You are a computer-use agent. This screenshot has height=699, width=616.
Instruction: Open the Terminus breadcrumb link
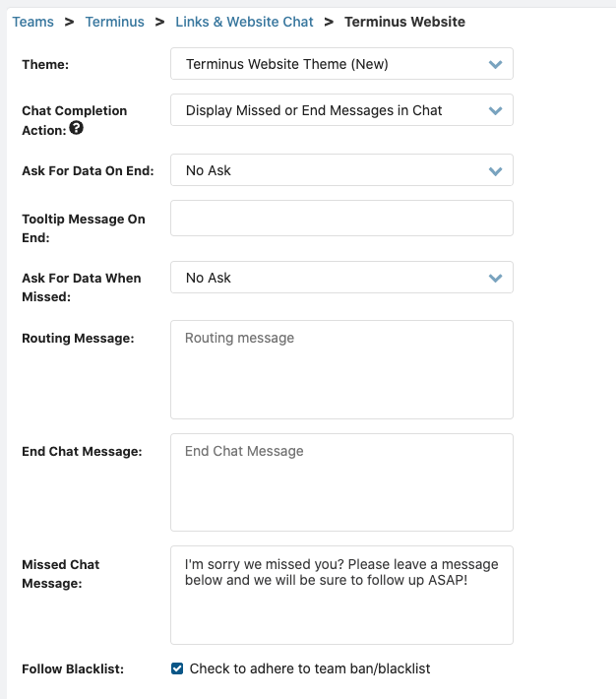coord(115,22)
